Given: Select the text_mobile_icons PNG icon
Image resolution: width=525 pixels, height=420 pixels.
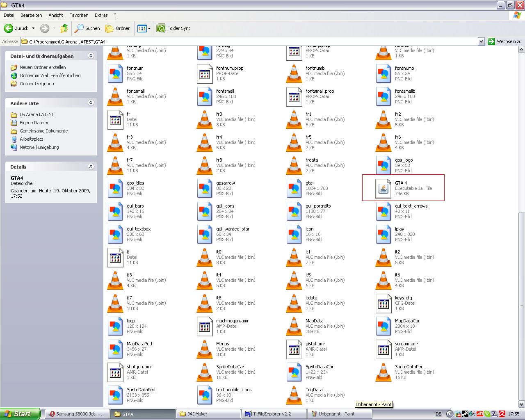Looking at the screenshot, I should 205,395.
